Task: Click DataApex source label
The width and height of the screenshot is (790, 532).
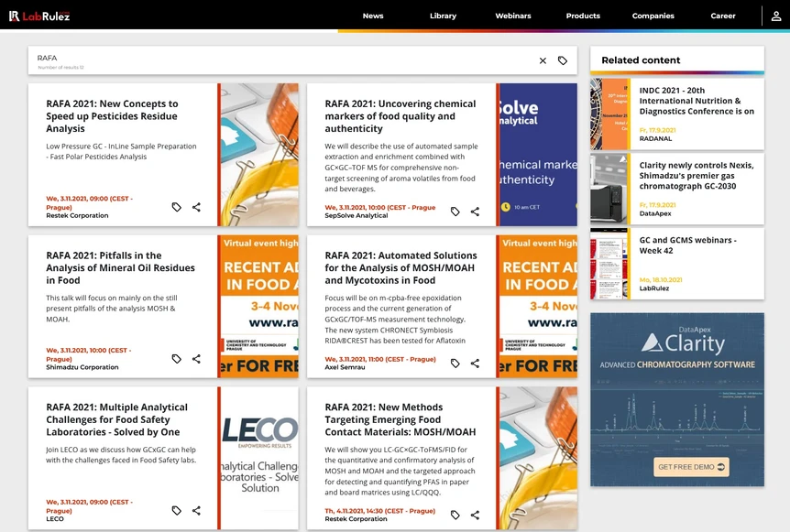Action: tap(655, 213)
